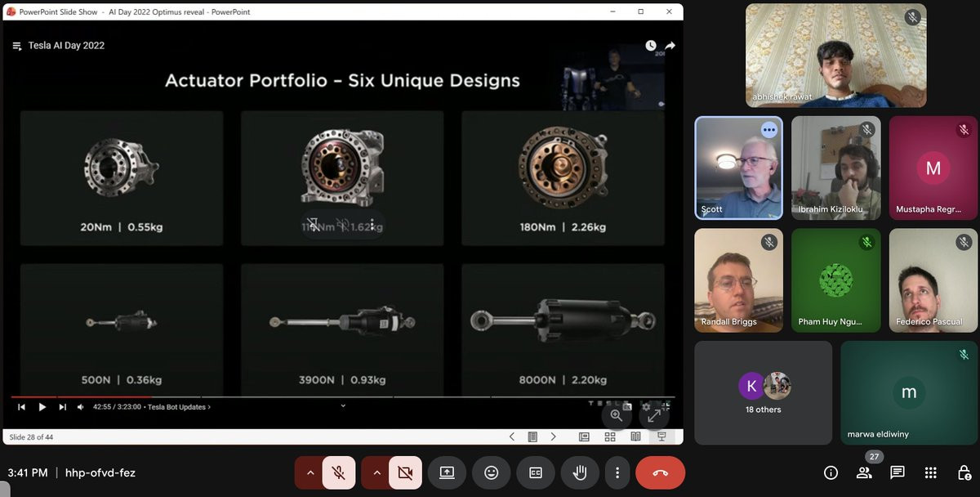980x497 pixels.
Task: Open the chat with everyone panel
Action: pos(898,472)
